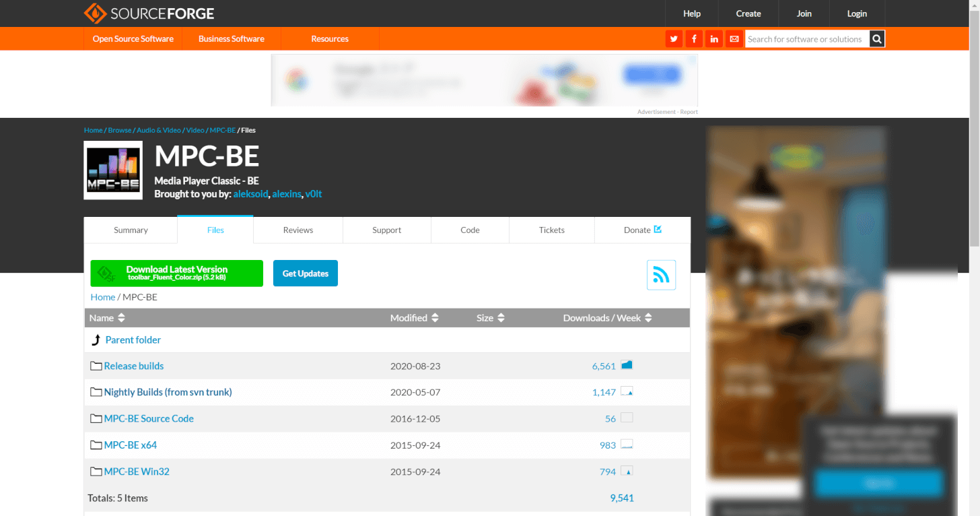Click the MPC-BE Source Code folder icon
The width and height of the screenshot is (980, 516).
pos(96,418)
